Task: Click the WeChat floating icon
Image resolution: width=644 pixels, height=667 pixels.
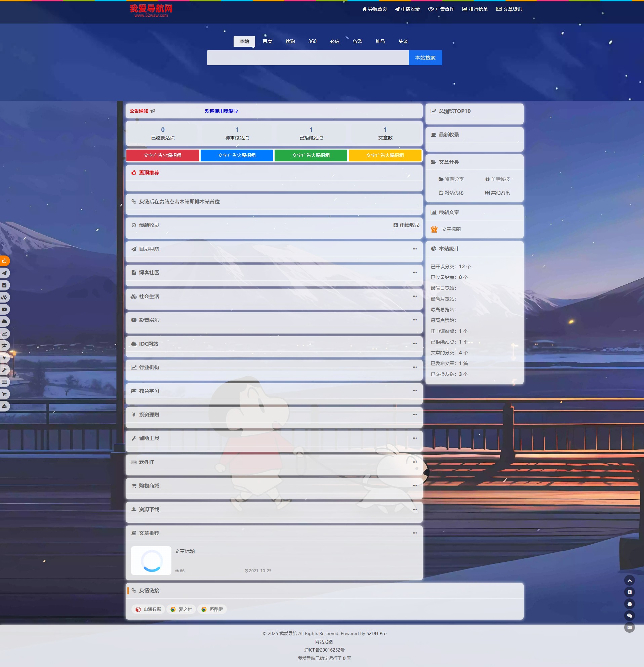Action: pos(629,616)
